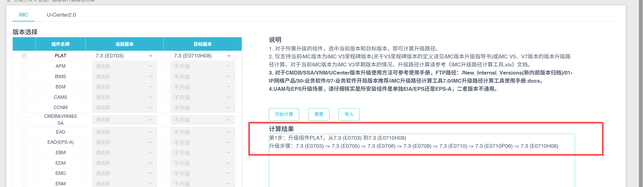Select the EAD(EPS-A) name cell
Viewport: 644px width, 187px height.
[61, 142]
